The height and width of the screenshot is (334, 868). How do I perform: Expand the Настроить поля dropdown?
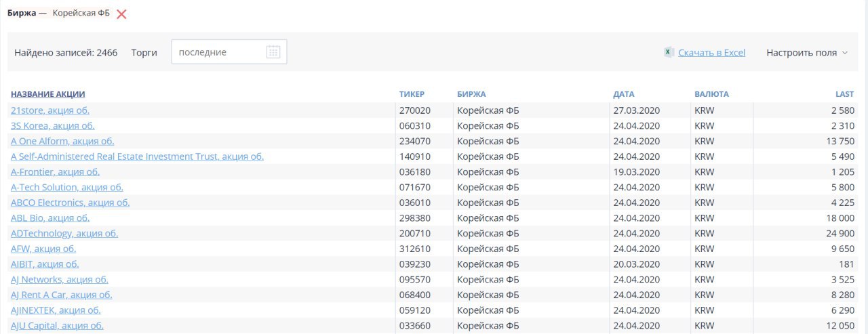[807, 52]
